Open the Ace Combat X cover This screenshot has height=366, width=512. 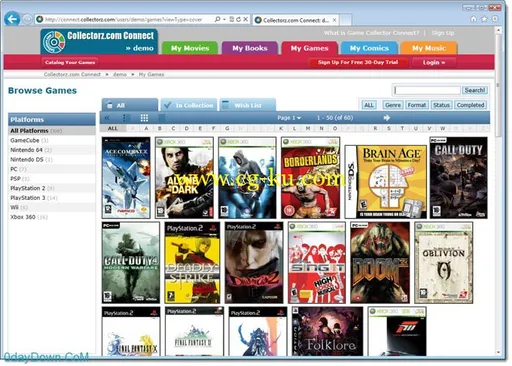coord(126,178)
